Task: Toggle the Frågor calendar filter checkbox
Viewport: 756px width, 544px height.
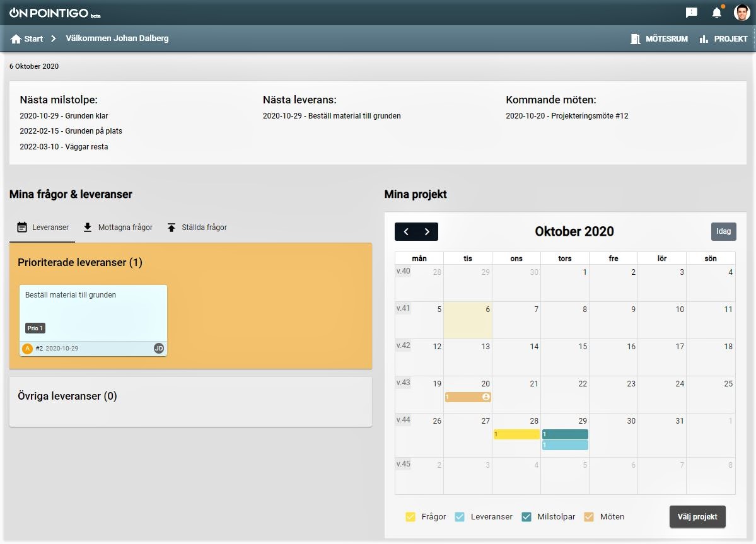Action: click(x=411, y=517)
